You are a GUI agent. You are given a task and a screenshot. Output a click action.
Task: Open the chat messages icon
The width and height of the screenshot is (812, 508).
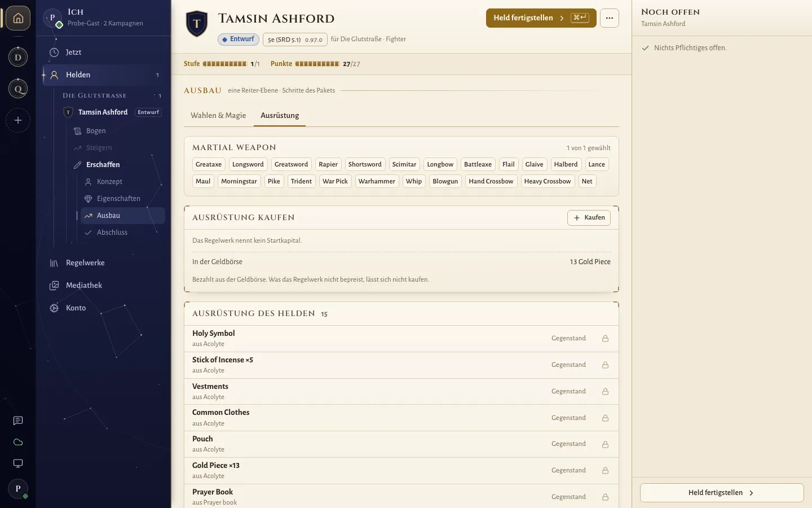[x=18, y=421]
